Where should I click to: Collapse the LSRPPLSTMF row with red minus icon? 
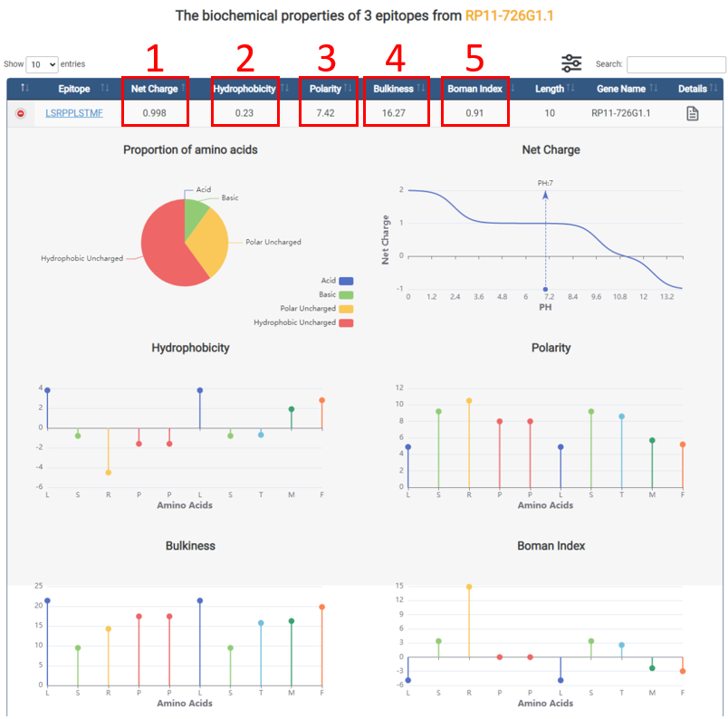pyautogui.click(x=21, y=113)
